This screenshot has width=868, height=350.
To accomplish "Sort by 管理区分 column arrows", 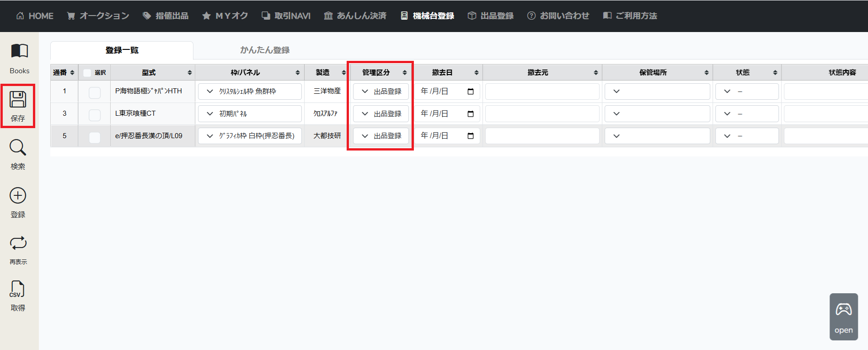I will 405,73.
